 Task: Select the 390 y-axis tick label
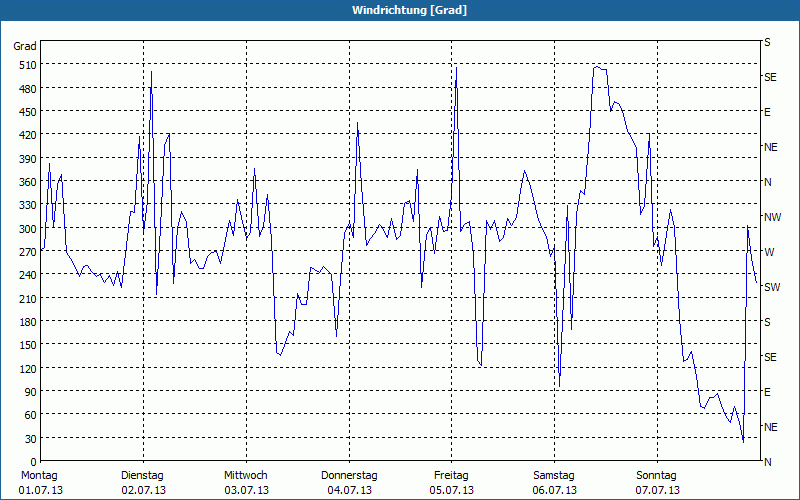28,159
